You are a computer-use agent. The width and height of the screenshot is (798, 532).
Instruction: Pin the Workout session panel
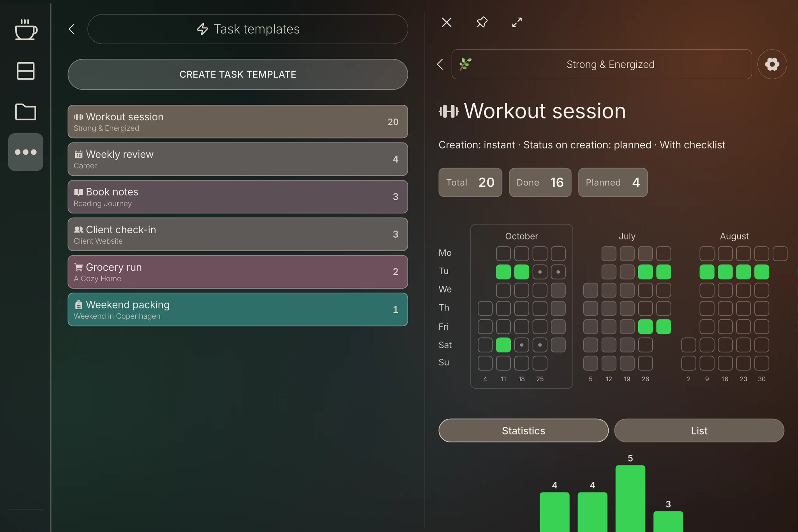click(x=482, y=22)
